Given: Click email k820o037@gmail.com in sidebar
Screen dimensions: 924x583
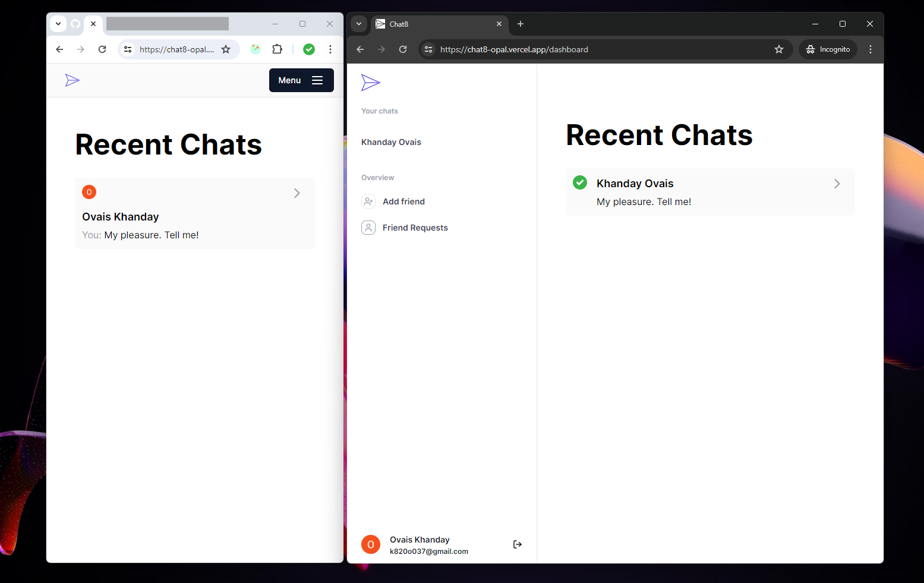Looking at the screenshot, I should click(429, 552).
